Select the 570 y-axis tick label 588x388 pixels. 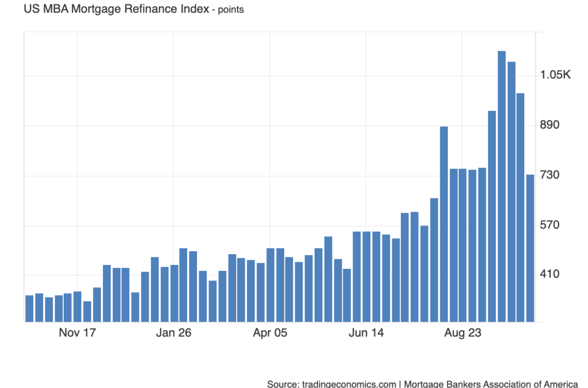point(551,225)
